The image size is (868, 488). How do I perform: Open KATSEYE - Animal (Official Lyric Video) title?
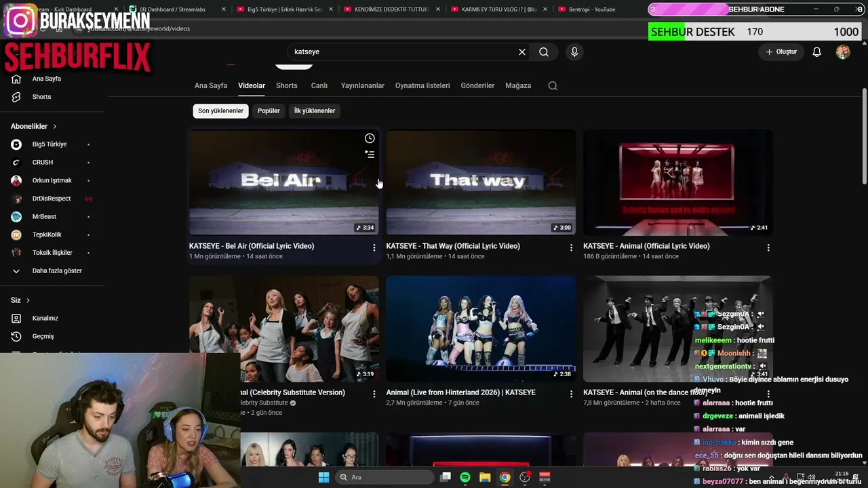pyautogui.click(x=646, y=246)
